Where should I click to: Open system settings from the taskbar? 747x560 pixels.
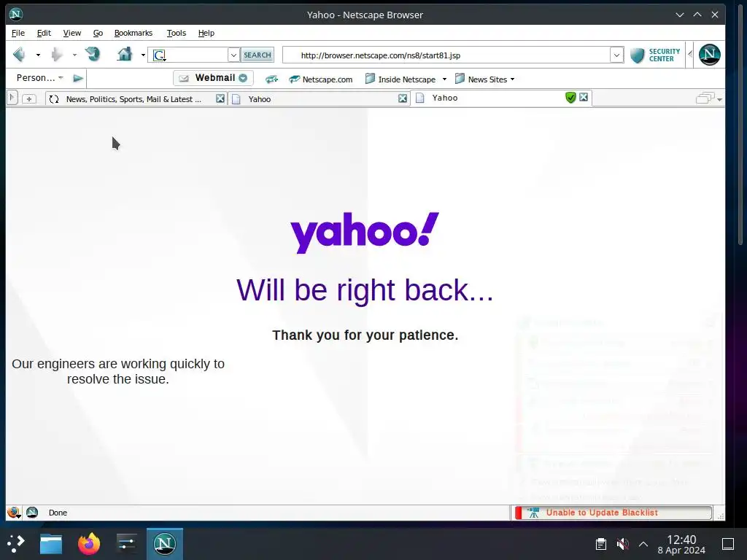tap(126, 544)
